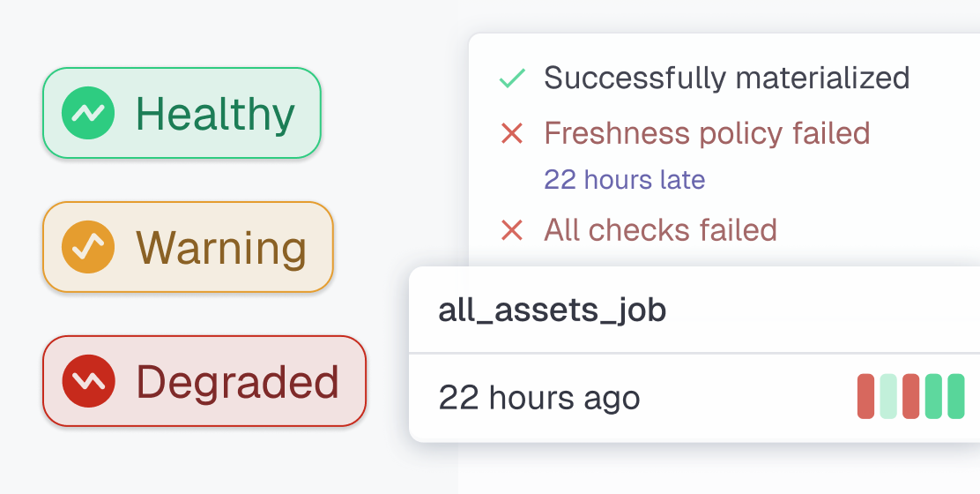Click the light green second run bar
Viewport: 980px width, 494px height.
tap(888, 396)
